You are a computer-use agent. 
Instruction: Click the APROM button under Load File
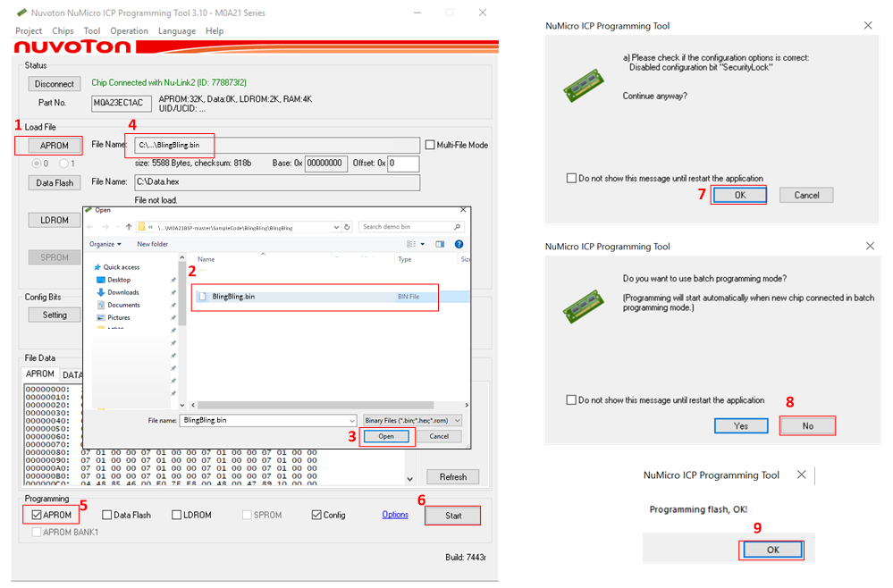click(55, 145)
